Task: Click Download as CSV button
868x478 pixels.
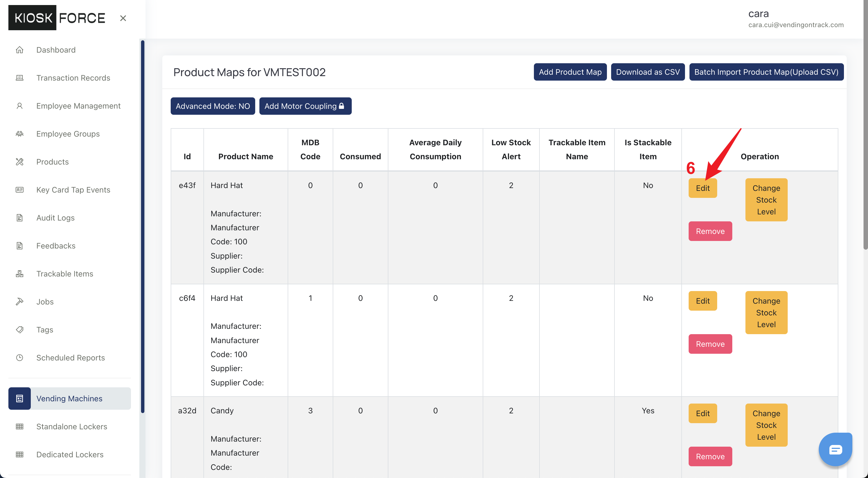Action: tap(648, 72)
